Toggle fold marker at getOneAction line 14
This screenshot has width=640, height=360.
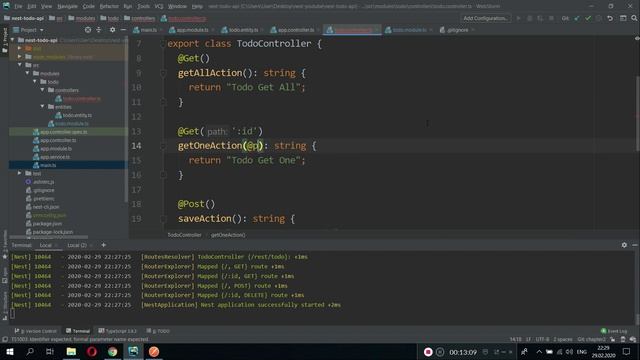(x=163, y=146)
